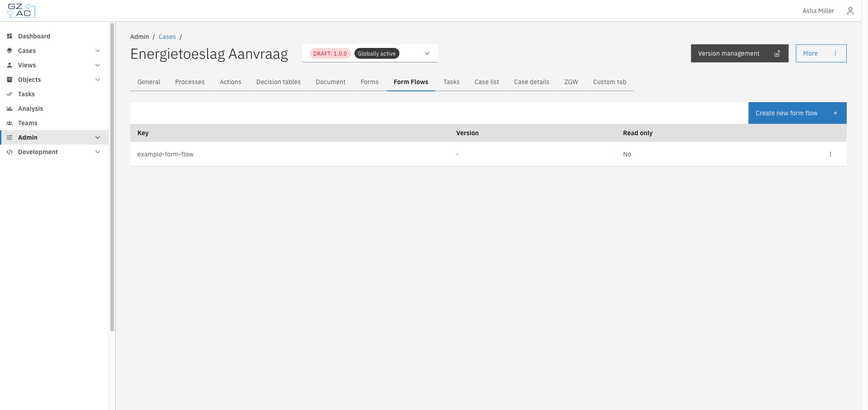This screenshot has height=410, width=868.
Task: Click the Analysis chart icon
Action: [9, 108]
